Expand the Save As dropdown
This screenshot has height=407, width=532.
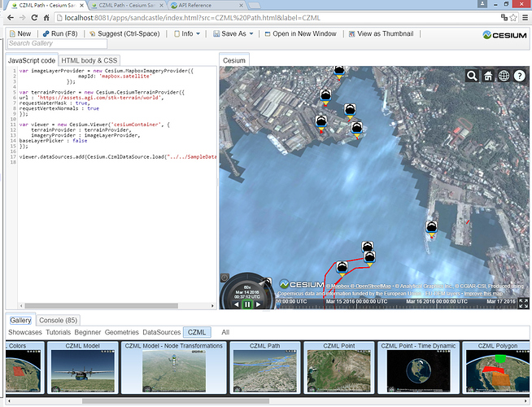233,33
